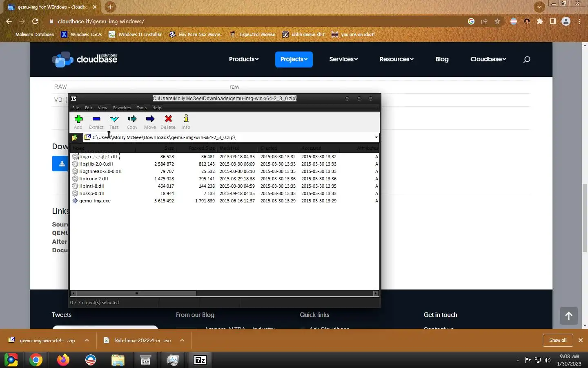Open the Chrome profile avatar
The image size is (588, 368).
pos(566,21)
